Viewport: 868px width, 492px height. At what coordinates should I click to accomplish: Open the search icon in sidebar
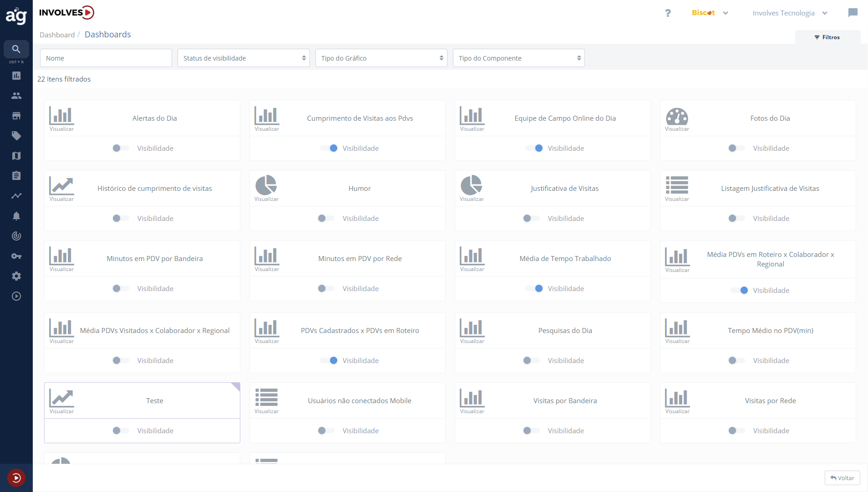click(x=16, y=49)
